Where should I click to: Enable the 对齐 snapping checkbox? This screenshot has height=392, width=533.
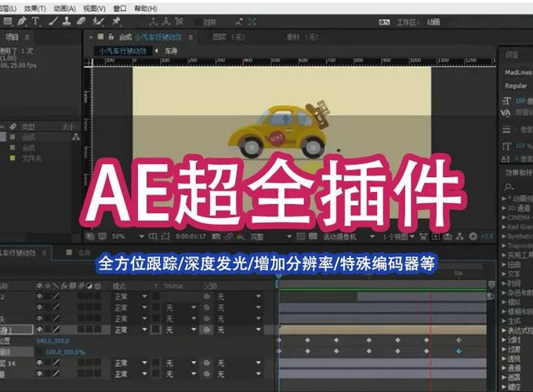tap(198, 22)
